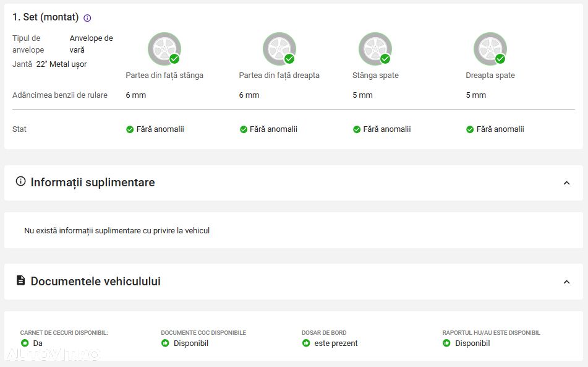
Task: Click the Dreapta spate wheel icon
Action: tap(490, 49)
